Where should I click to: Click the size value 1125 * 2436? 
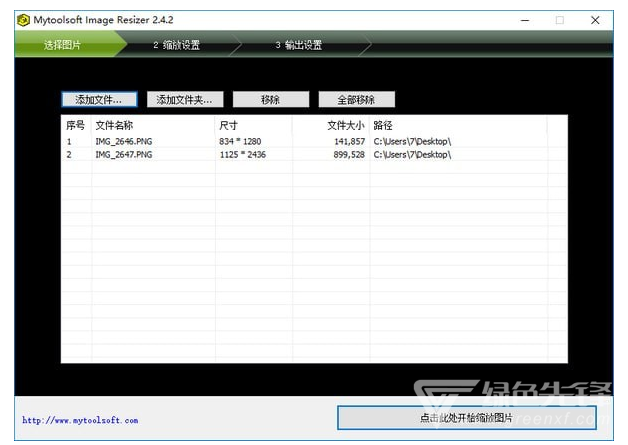pos(243,155)
